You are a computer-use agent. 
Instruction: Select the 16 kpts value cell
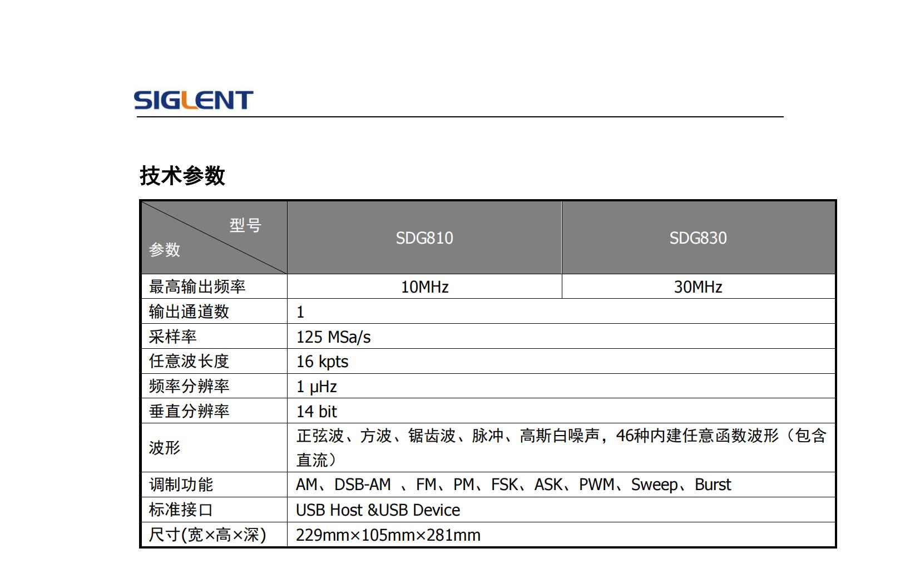[x=322, y=362]
